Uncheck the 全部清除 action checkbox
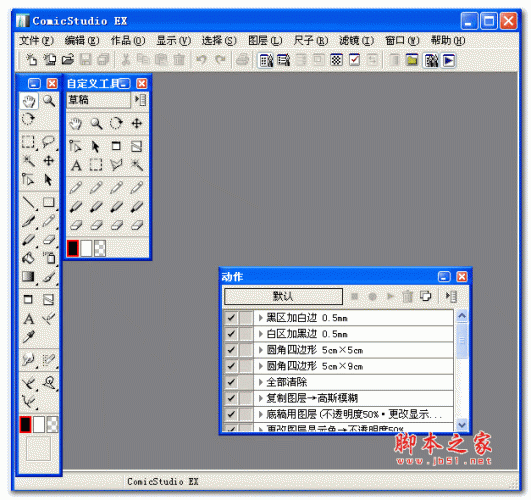Viewport: 531px width, 500px height. tap(231, 382)
